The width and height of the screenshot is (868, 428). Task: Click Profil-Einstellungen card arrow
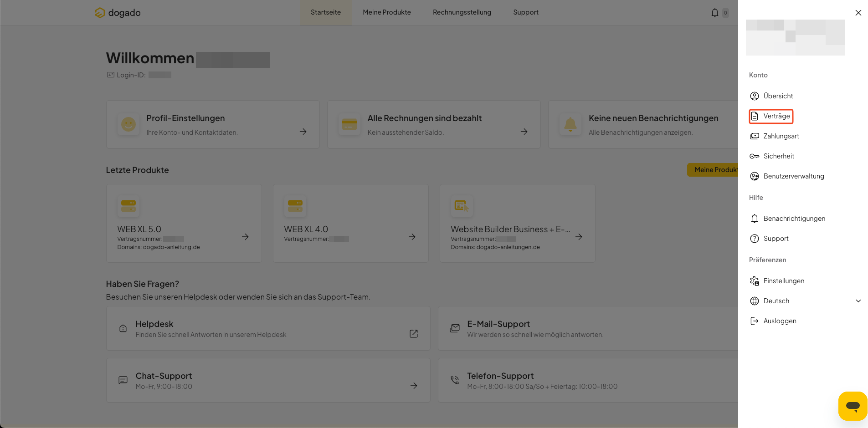[x=303, y=132]
